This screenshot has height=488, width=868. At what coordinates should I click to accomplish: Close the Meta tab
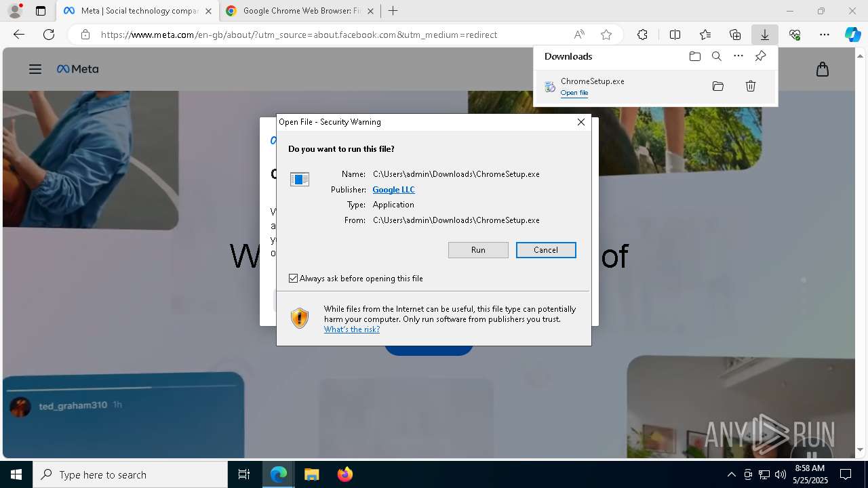click(208, 11)
